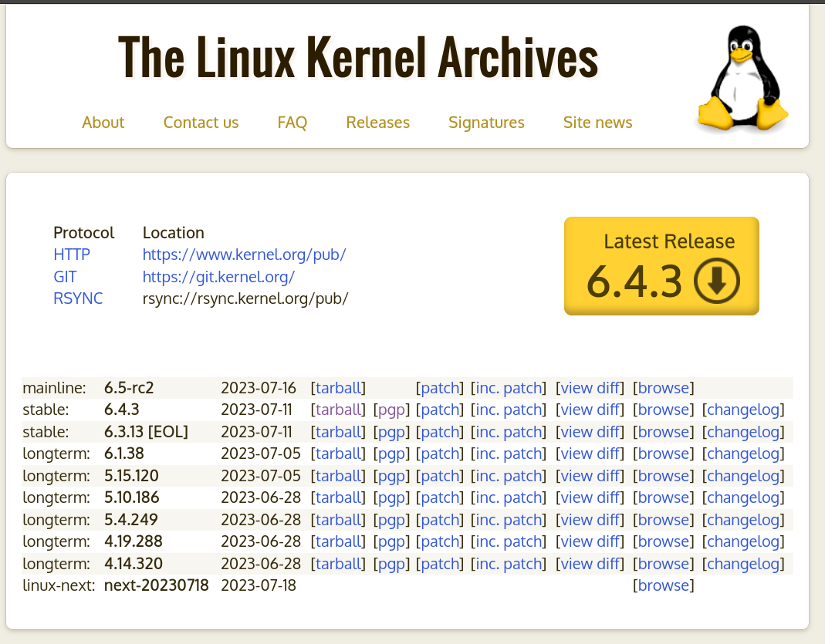Open patch for 6.3.13 [EOL]
The image size is (825, 644).
coord(440,432)
